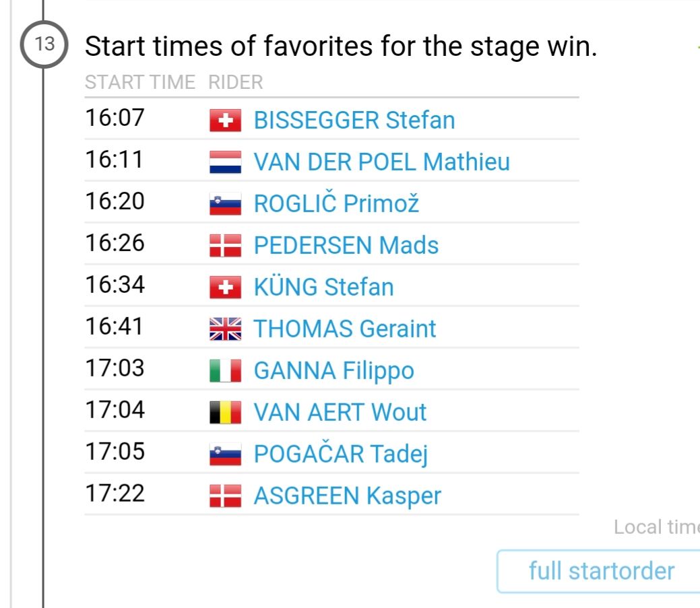Open GANNA Filippo rider profile

[333, 371]
